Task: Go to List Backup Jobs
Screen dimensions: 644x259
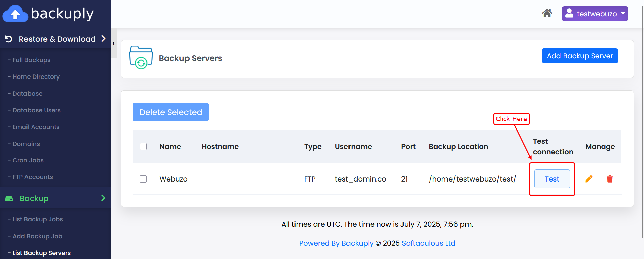Action: tap(38, 219)
